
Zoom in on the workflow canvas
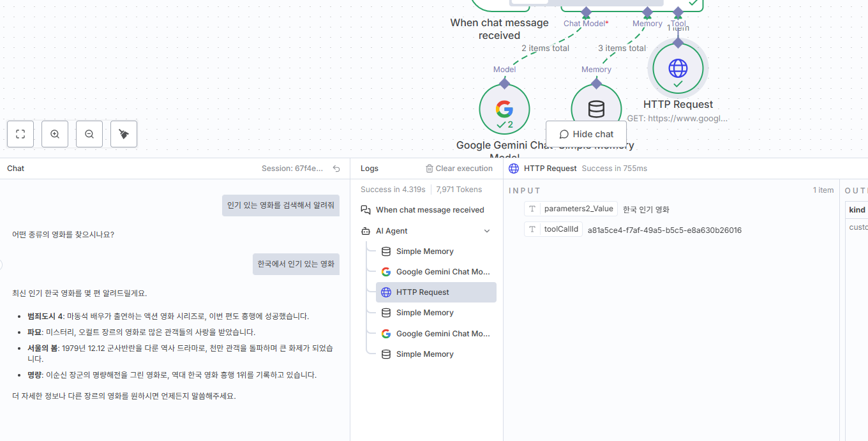click(55, 134)
